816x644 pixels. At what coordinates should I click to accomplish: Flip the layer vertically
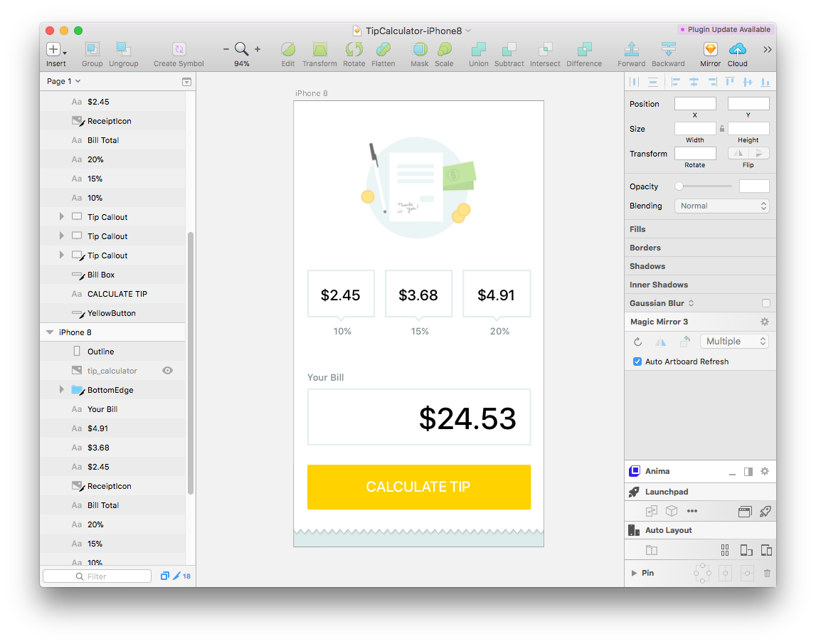(x=759, y=153)
